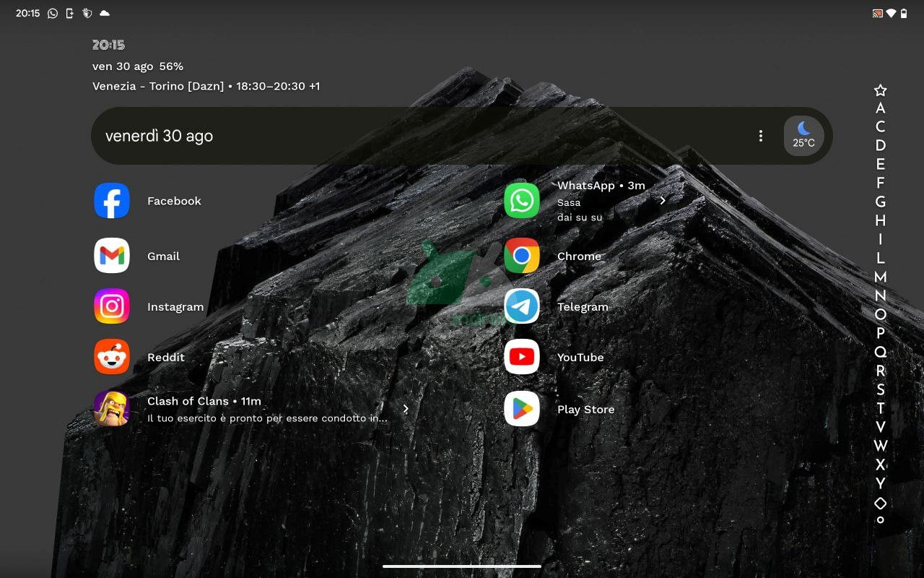Tap the Reddit label

[x=166, y=358]
